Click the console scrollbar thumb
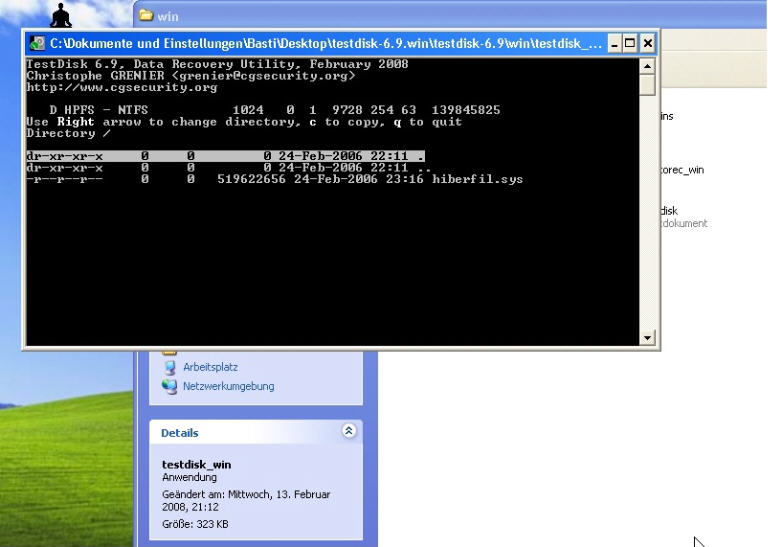The height and width of the screenshot is (547, 768). pyautogui.click(x=648, y=85)
